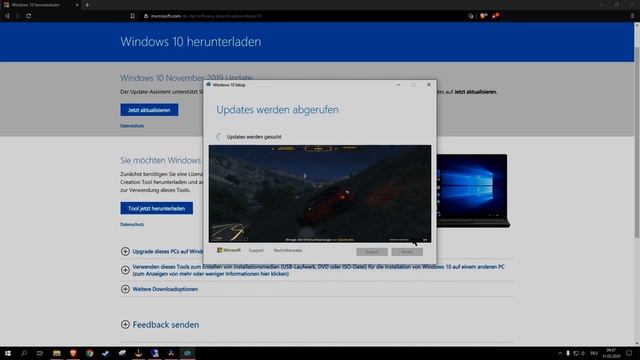Open File Explorer from the taskbar

pyautogui.click(x=57, y=353)
